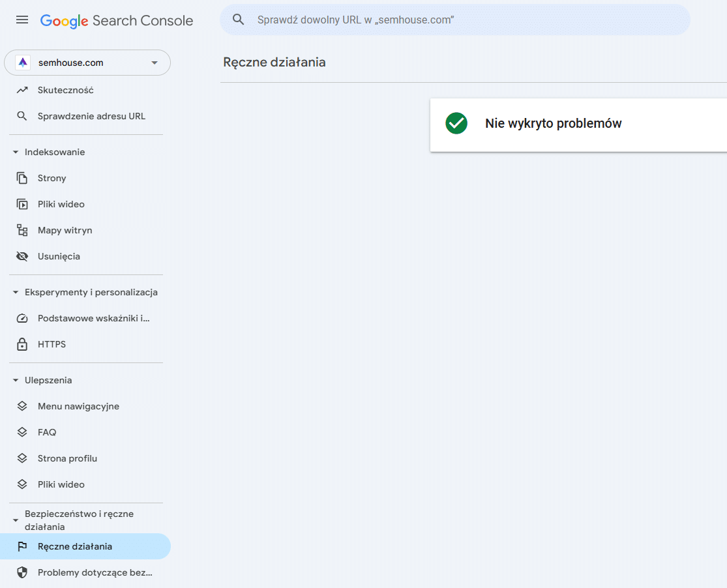Collapse the Eksperymenty i personalizacja section
The image size is (727, 588).
pos(15,292)
